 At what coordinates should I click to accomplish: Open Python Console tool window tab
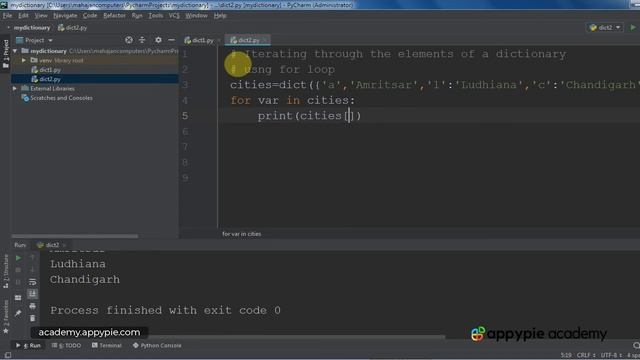pos(157,345)
